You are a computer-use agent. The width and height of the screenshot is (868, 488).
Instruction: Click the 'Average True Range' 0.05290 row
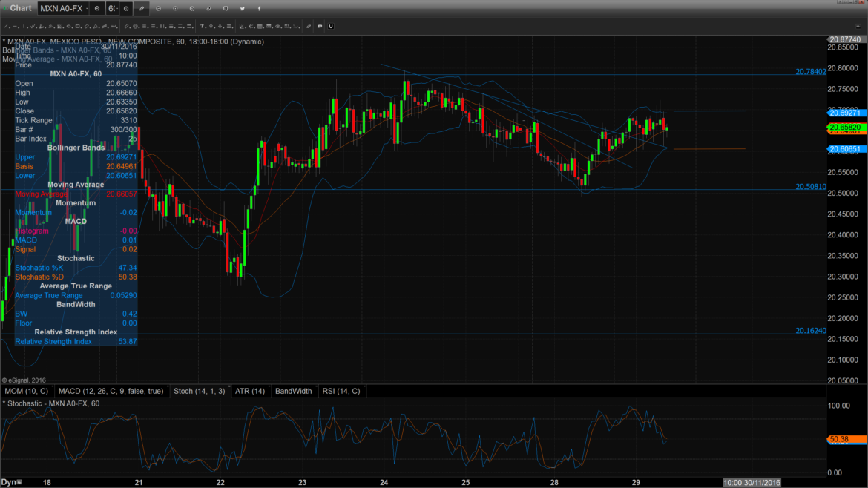pos(76,295)
